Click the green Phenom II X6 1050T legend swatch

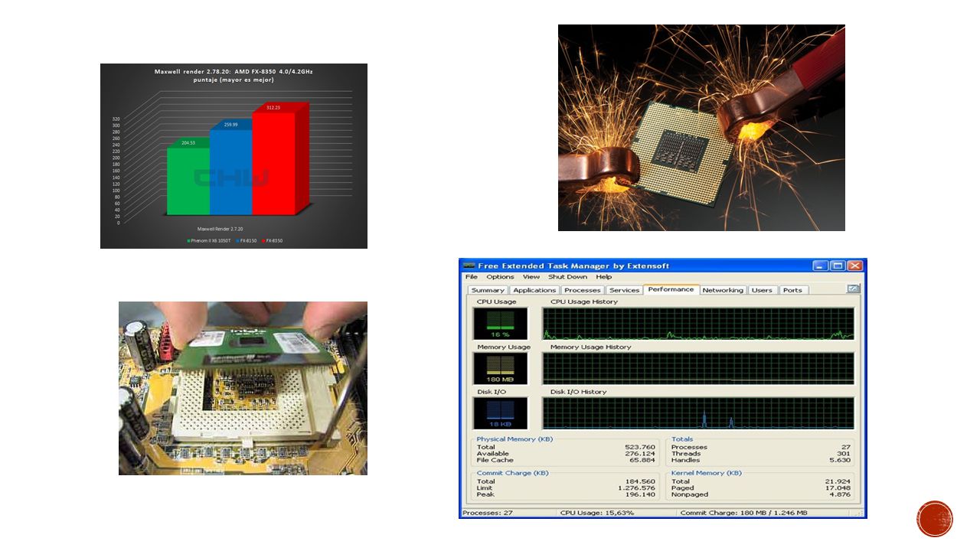[x=188, y=241]
